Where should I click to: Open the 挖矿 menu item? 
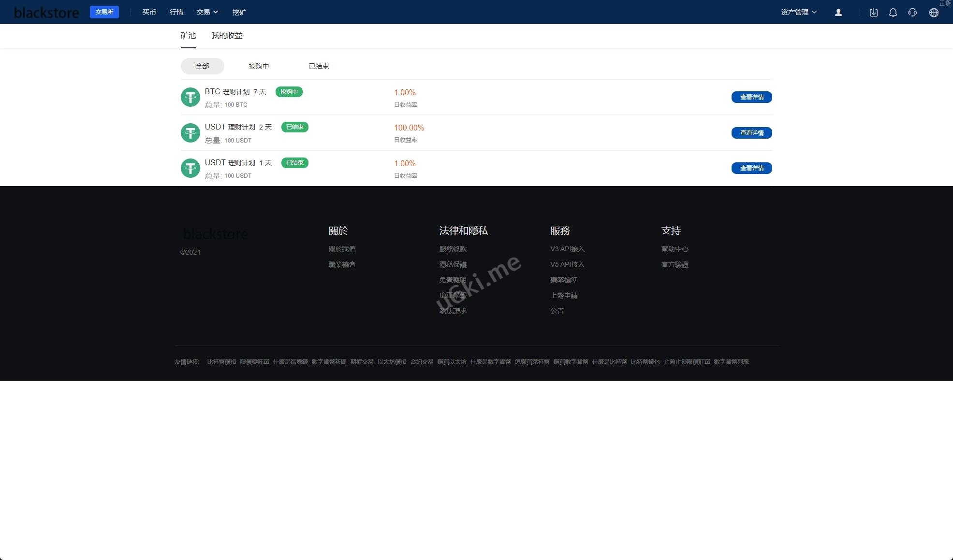coord(239,12)
